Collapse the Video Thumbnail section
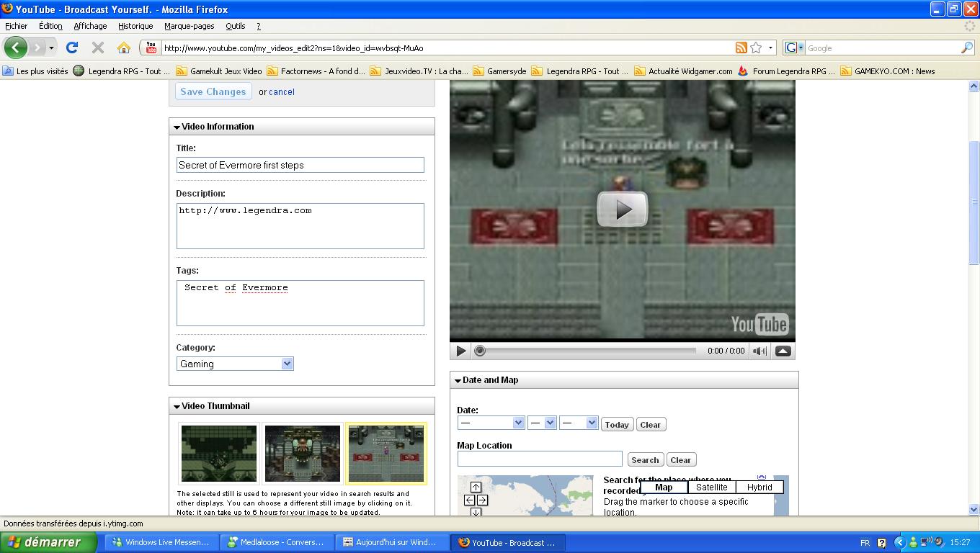The image size is (980, 553). click(177, 406)
